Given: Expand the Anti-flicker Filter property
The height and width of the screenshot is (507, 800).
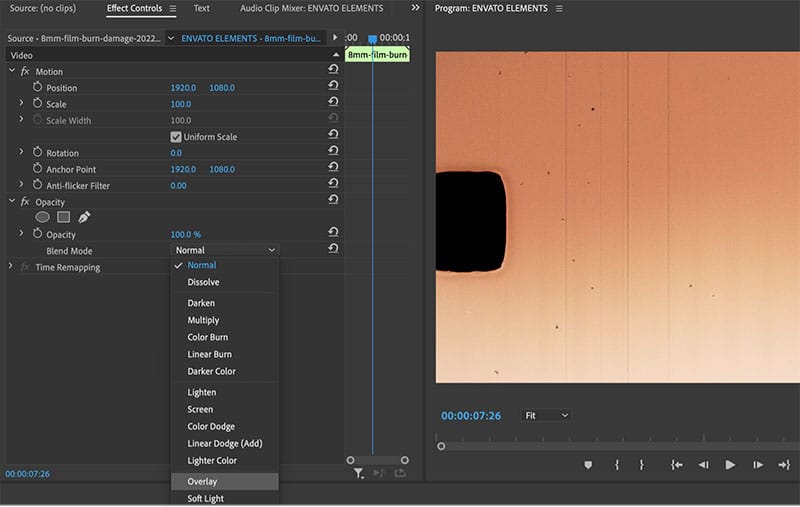Looking at the screenshot, I should click(x=21, y=185).
